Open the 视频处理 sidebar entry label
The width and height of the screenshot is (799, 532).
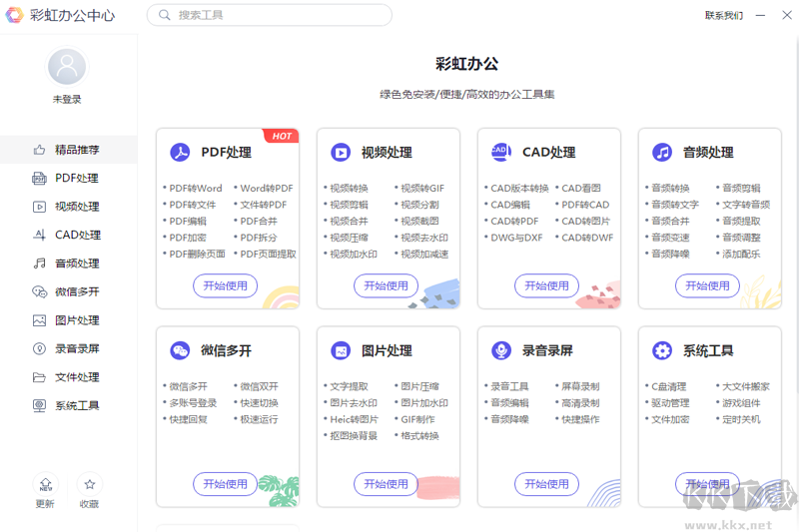point(77,207)
